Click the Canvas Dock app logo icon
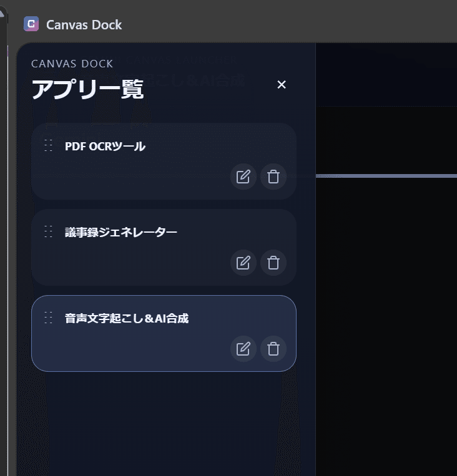This screenshot has height=476, width=457. 31,24
